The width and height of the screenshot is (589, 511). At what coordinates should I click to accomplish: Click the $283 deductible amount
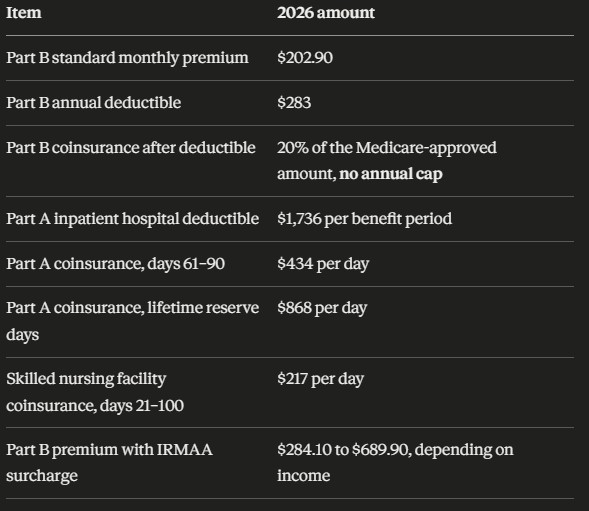294,103
